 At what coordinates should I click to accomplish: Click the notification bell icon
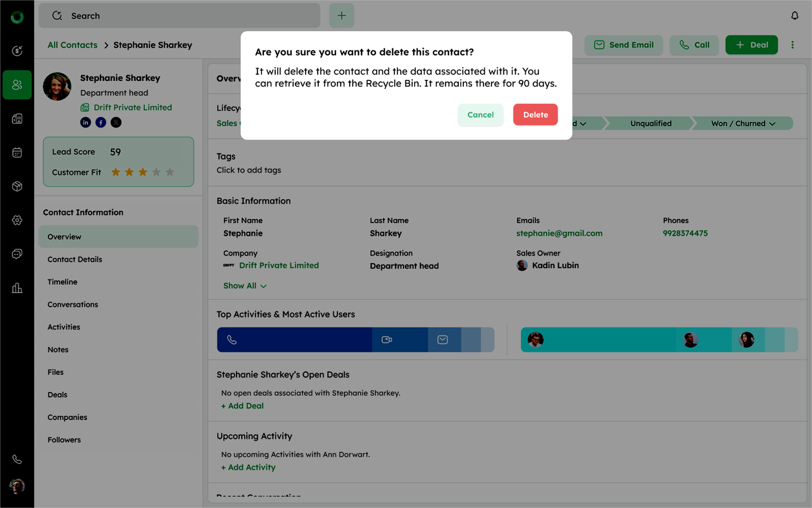(794, 16)
